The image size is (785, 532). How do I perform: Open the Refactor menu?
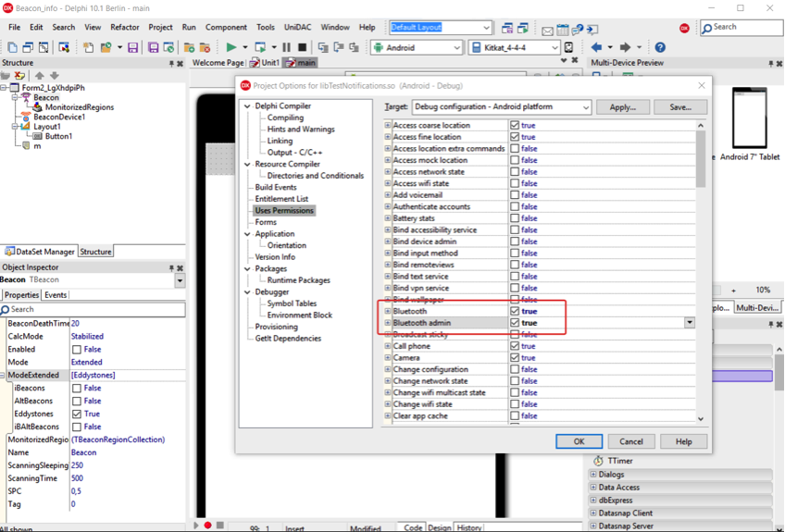click(125, 28)
